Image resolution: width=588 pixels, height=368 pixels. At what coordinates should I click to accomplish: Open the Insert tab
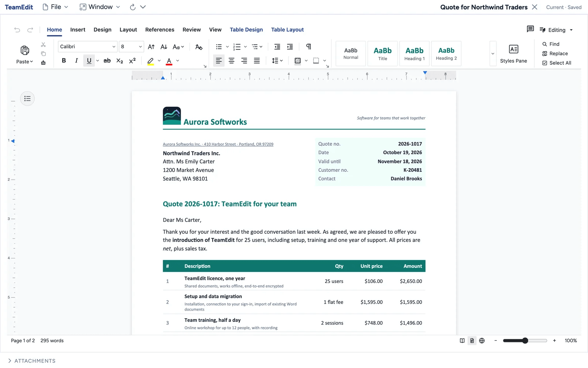[78, 30]
